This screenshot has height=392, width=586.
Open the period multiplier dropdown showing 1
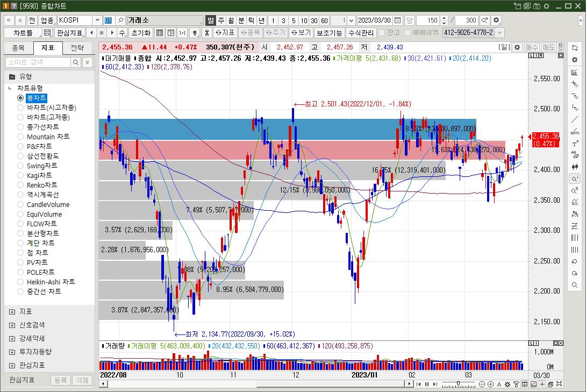point(351,20)
